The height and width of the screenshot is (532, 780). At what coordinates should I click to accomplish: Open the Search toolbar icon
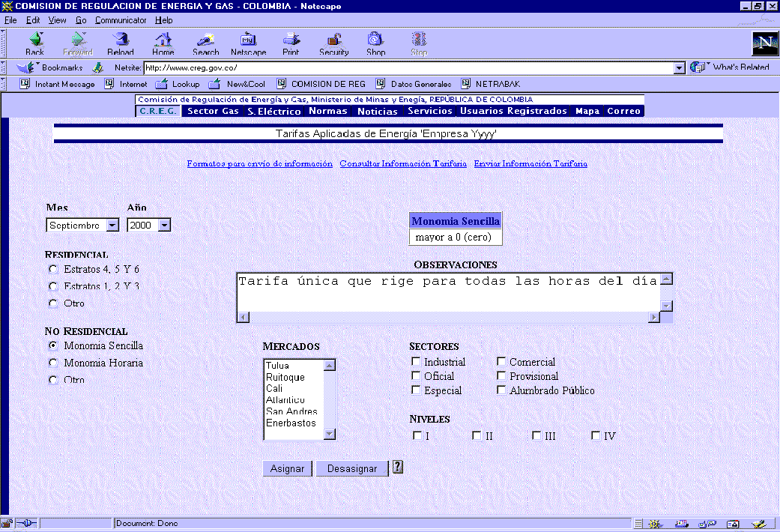pos(205,42)
